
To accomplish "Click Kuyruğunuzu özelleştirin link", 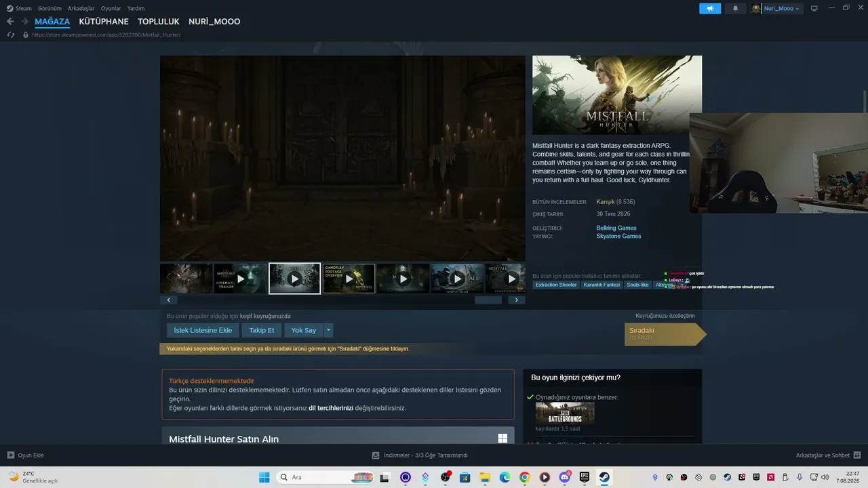I will pos(665,316).
